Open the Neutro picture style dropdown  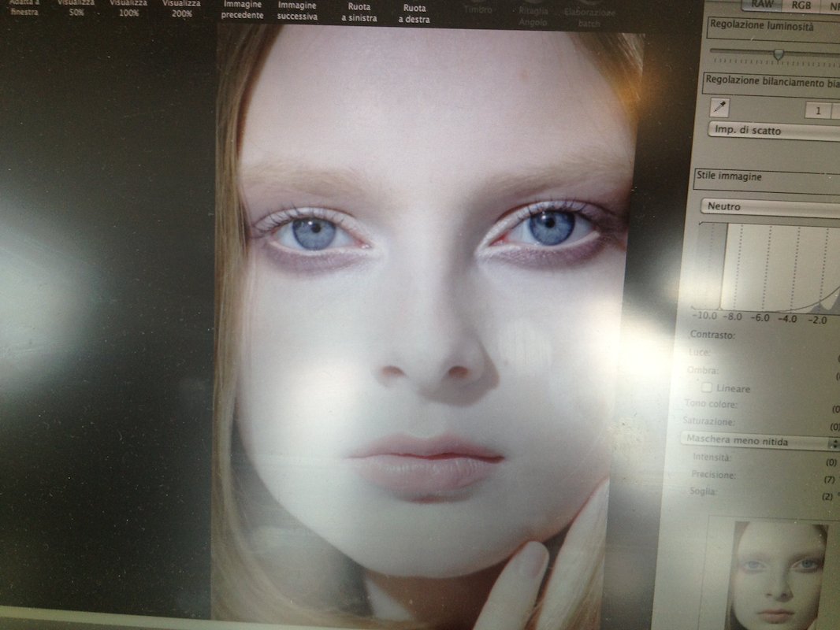[x=771, y=207]
